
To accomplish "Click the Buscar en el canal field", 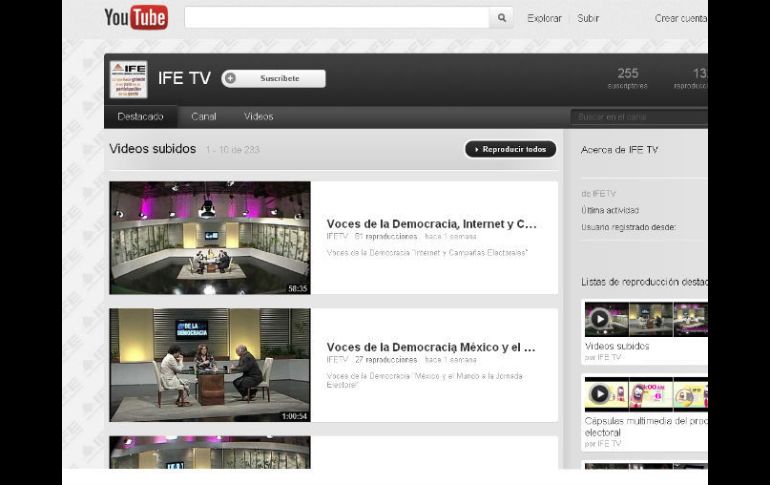I will click(x=638, y=117).
